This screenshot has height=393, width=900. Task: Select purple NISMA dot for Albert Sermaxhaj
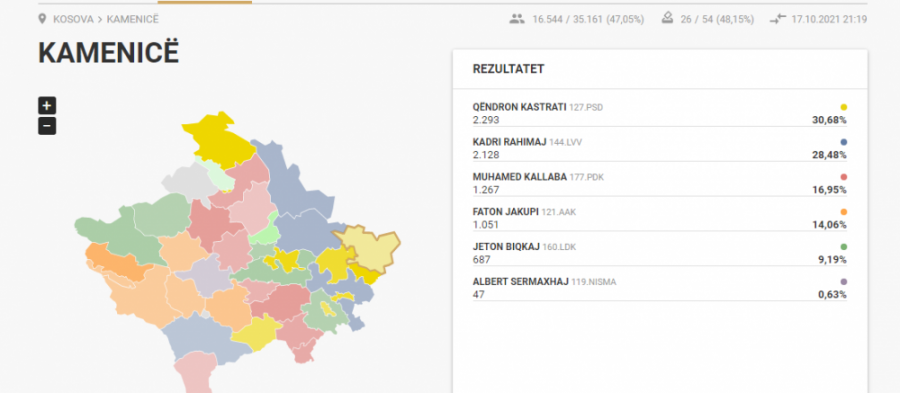click(844, 282)
